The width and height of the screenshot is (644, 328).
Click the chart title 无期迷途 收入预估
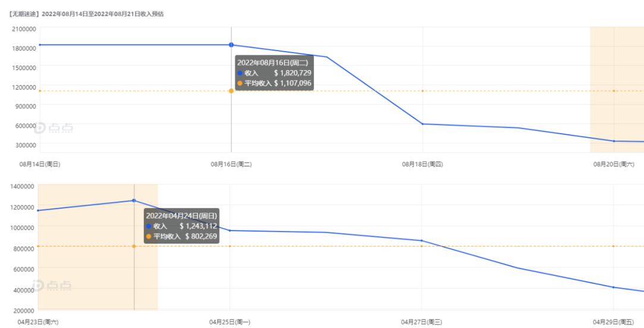click(87, 14)
